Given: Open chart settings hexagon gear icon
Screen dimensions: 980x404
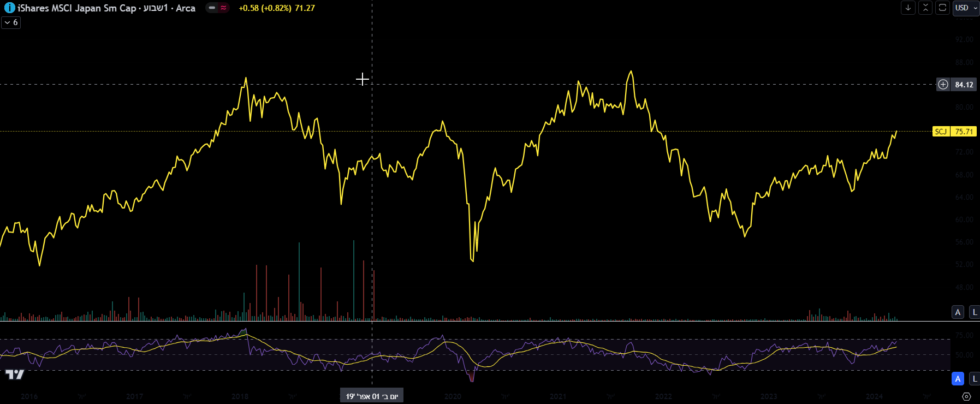Looking at the screenshot, I should 966,396.
